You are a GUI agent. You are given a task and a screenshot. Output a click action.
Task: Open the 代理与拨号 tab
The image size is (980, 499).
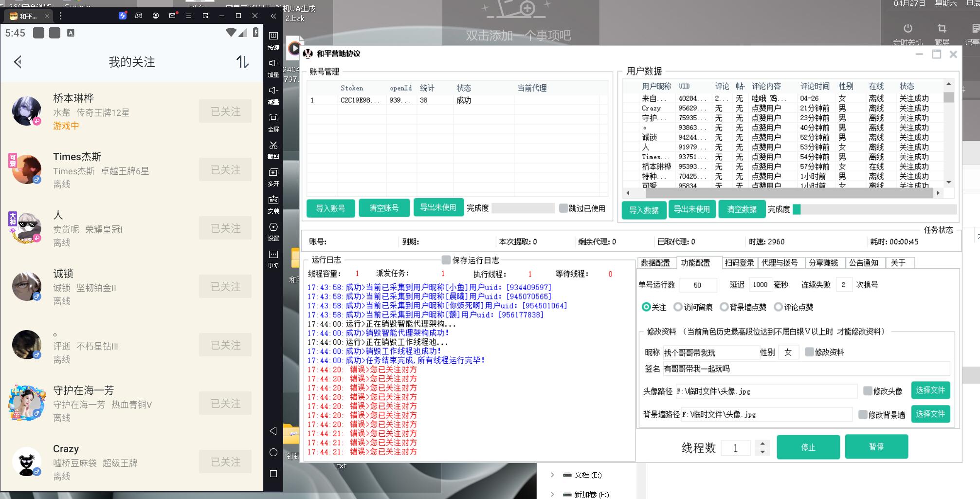pyautogui.click(x=779, y=263)
